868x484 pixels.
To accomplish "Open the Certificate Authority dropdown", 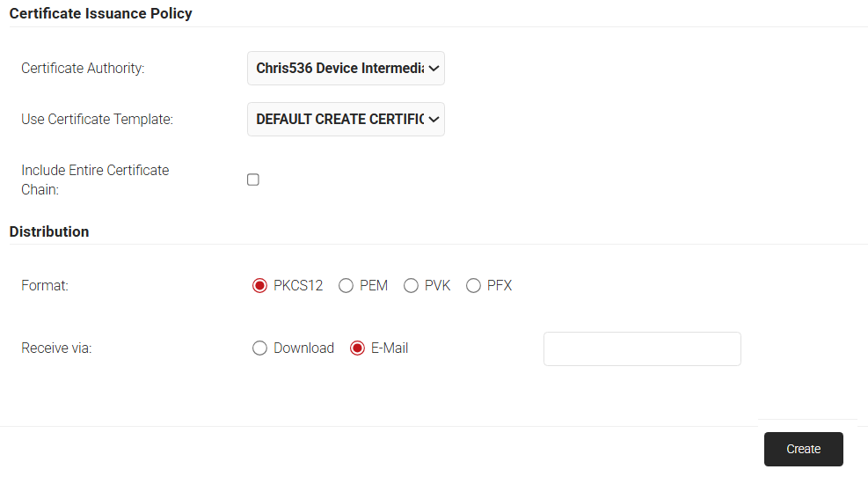I will (345, 68).
